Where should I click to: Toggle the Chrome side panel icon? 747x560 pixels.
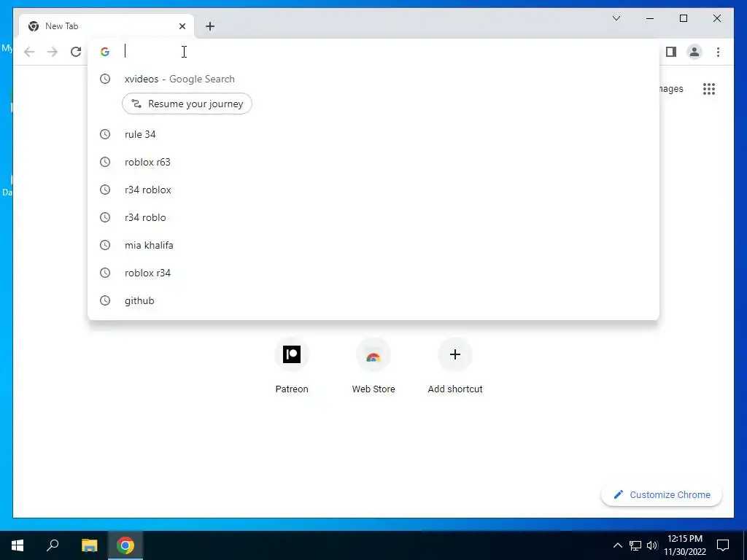[671, 52]
